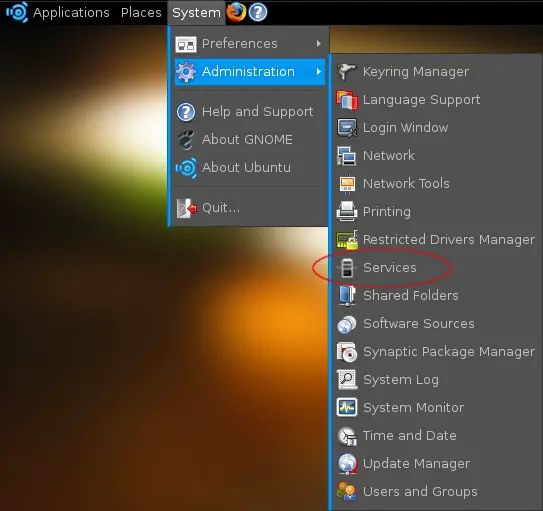The height and width of the screenshot is (511, 543).
Task: Click the Ubuntu logo beside Applications
Action: pyautogui.click(x=17, y=12)
